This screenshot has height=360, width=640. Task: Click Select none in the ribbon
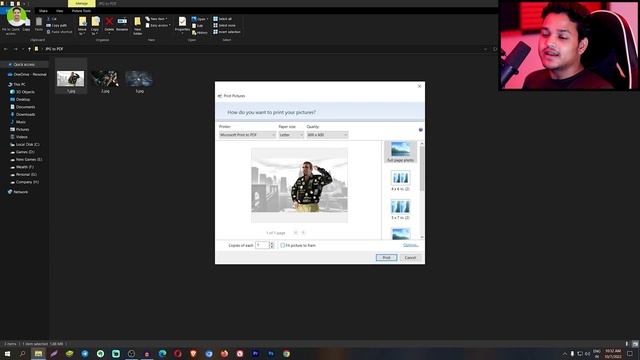pos(224,25)
